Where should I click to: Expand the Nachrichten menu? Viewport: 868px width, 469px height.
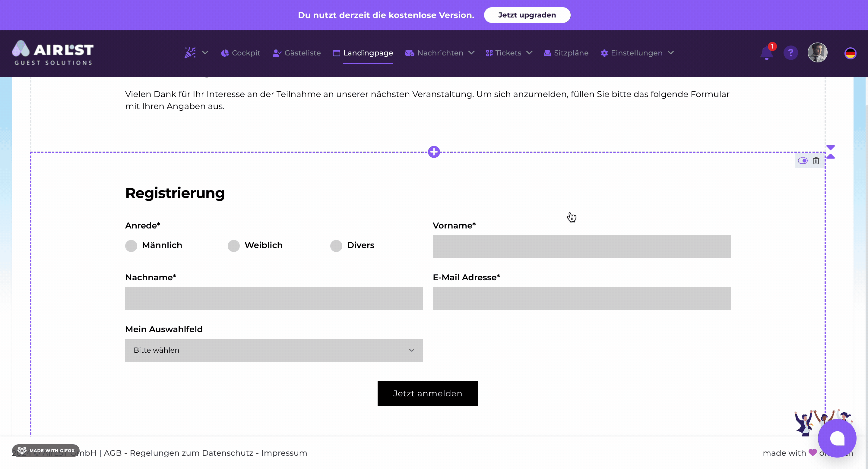point(440,53)
